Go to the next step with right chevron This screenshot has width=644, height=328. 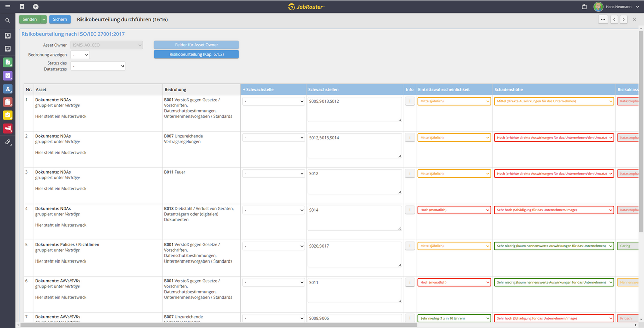pyautogui.click(x=623, y=19)
